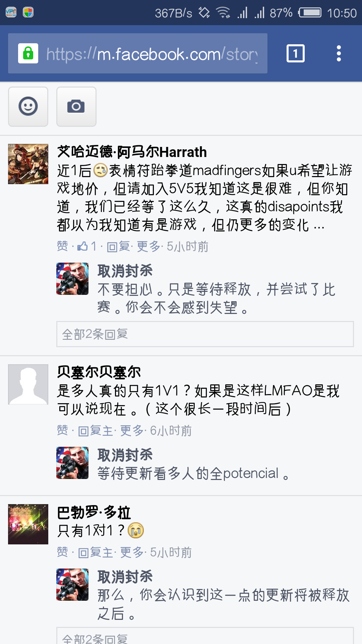Reply to Harrath's comment with 回复
Viewport: 362px width, 644px height.
click(118, 247)
